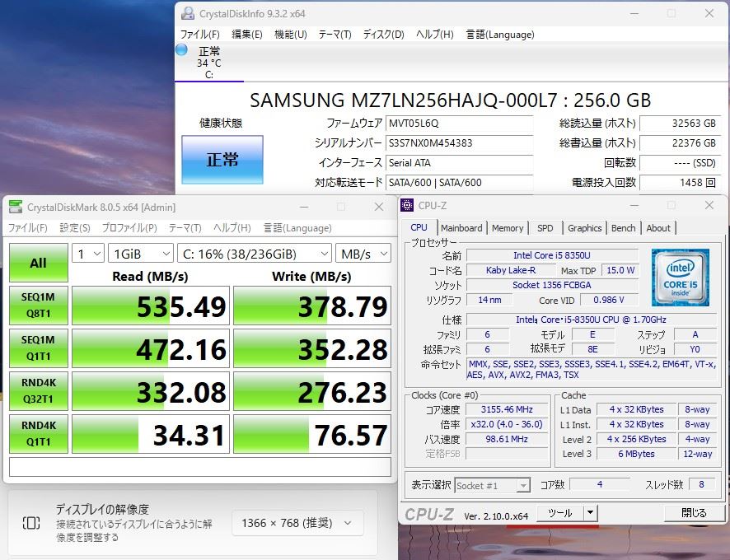Image resolution: width=730 pixels, height=560 pixels.
Task: Click the power on count 1458 回
Action: pos(681,183)
